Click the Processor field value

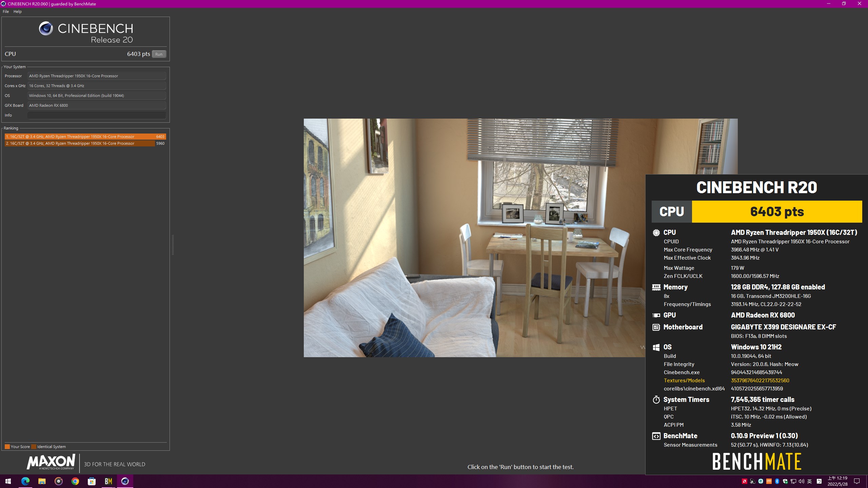pyautogui.click(x=97, y=76)
